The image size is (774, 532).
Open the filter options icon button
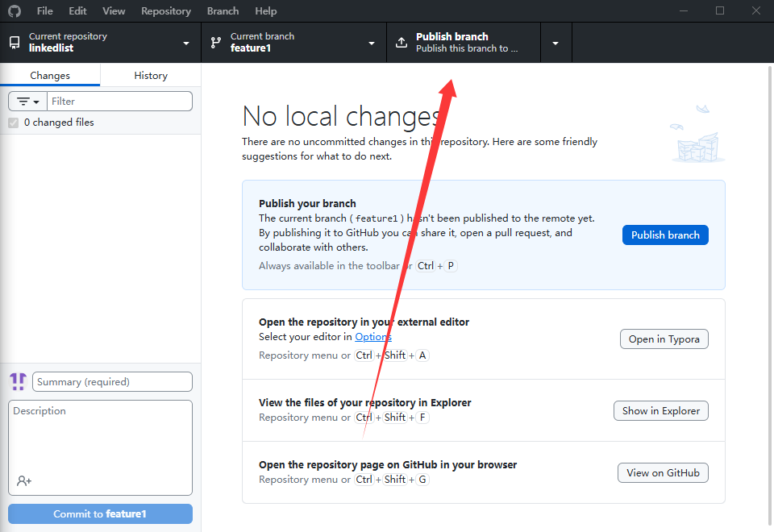(x=28, y=102)
